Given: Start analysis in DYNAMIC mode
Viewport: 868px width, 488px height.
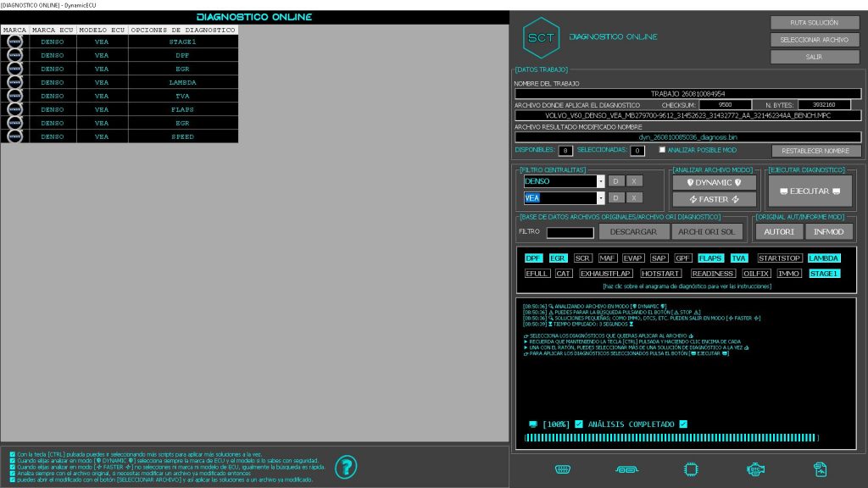Looking at the screenshot, I should click(714, 183).
